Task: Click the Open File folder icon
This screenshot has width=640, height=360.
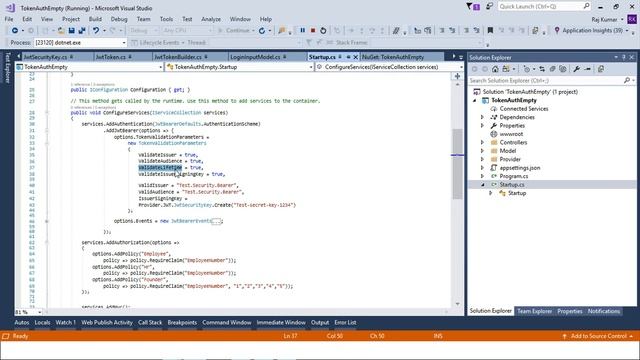Action: point(61,31)
